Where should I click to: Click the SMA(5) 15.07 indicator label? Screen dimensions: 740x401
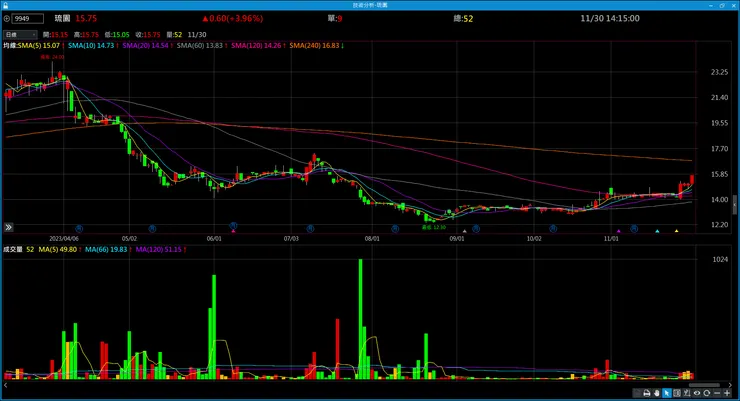pos(39,45)
